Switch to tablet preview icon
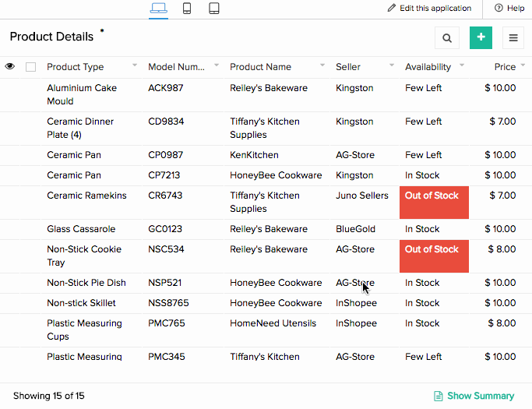 pyautogui.click(x=213, y=9)
